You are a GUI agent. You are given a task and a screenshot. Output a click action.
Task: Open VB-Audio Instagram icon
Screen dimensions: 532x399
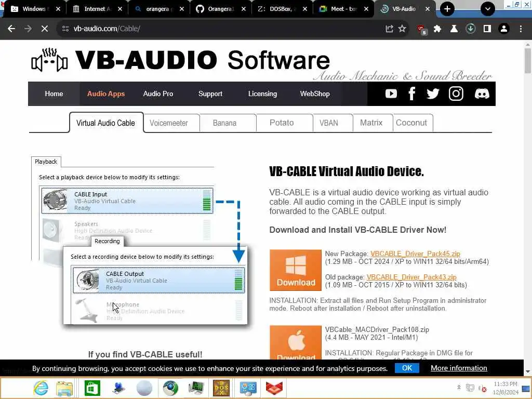(x=456, y=94)
